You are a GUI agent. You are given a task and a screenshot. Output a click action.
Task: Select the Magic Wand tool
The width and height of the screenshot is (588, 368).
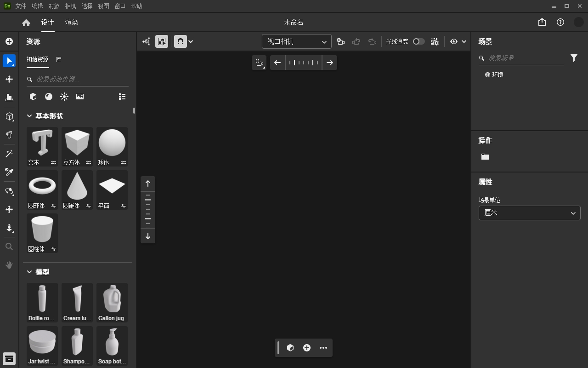coord(9,154)
